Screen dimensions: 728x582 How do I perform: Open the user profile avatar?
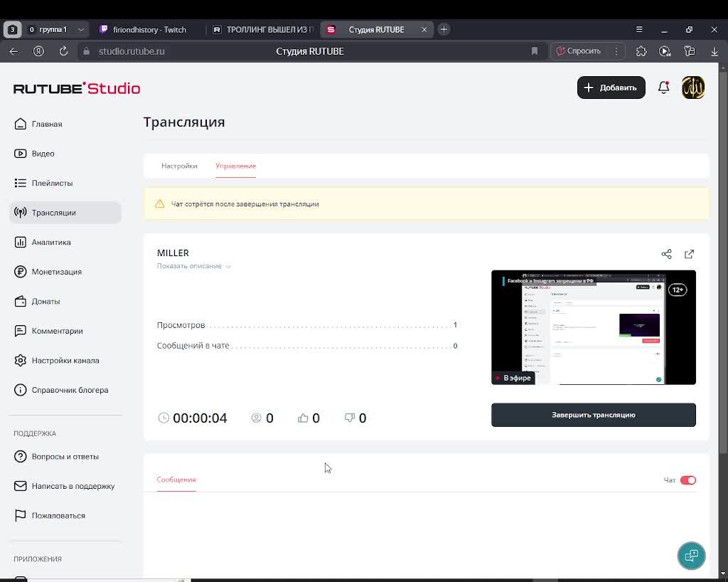(693, 88)
